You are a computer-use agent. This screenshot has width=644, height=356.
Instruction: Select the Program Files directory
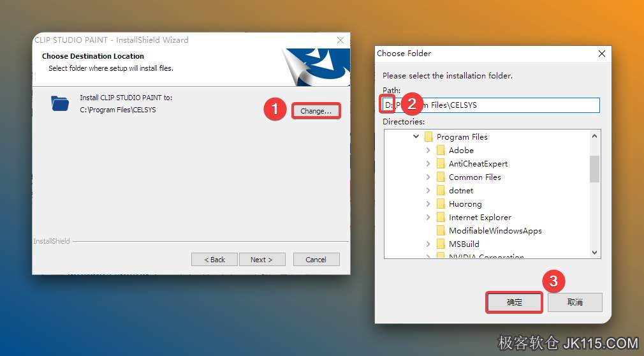(x=462, y=137)
